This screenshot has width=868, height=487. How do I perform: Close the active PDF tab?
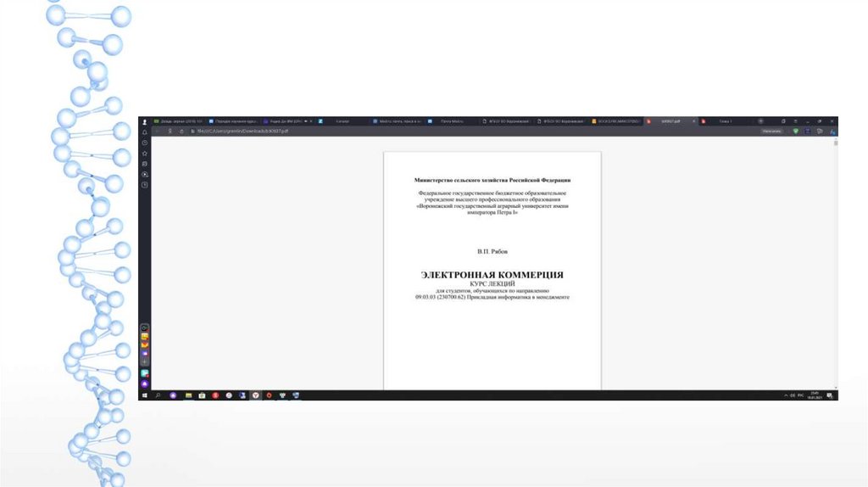[693, 121]
